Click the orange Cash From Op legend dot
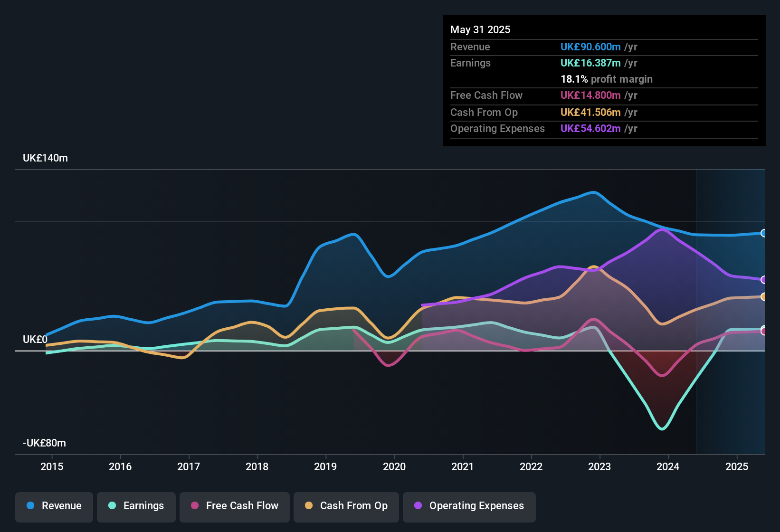The width and height of the screenshot is (780, 532). pos(309,506)
